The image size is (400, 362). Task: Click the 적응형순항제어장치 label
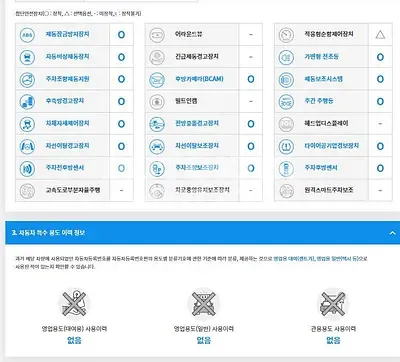pyautogui.click(x=329, y=34)
